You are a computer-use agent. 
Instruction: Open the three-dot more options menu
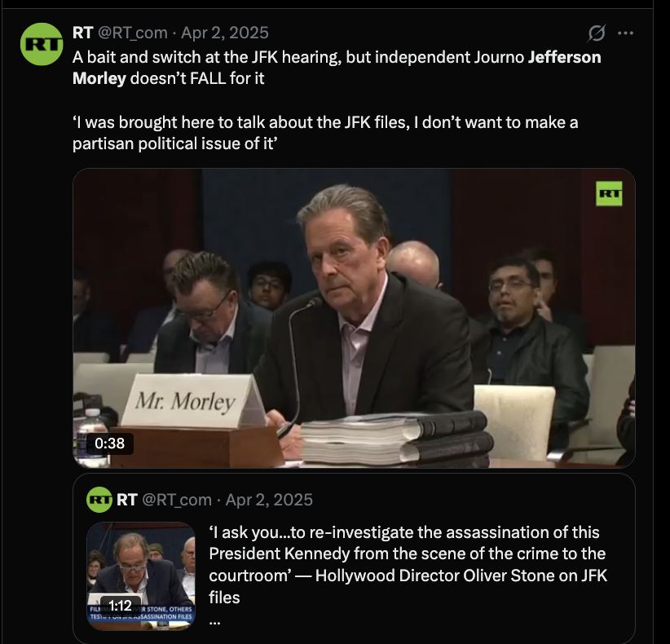625,33
